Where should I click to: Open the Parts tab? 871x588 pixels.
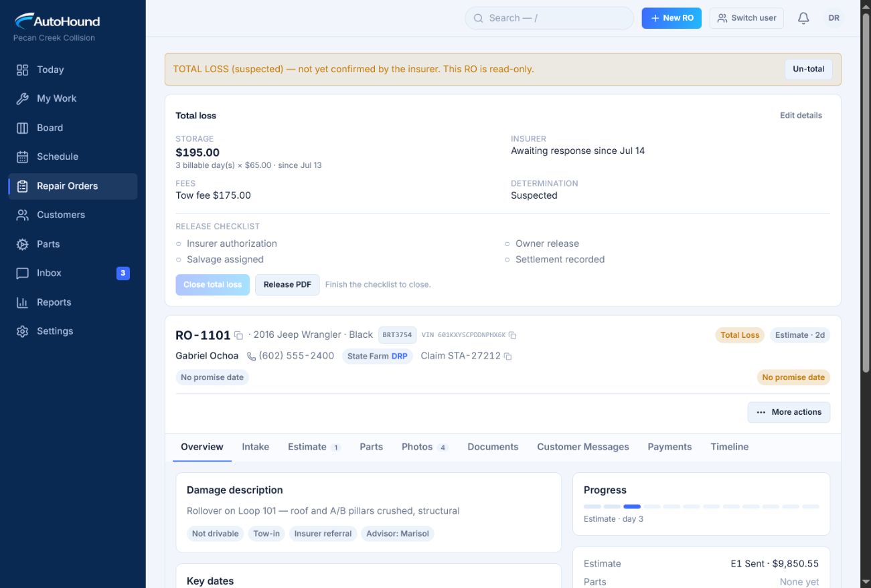[x=372, y=447]
